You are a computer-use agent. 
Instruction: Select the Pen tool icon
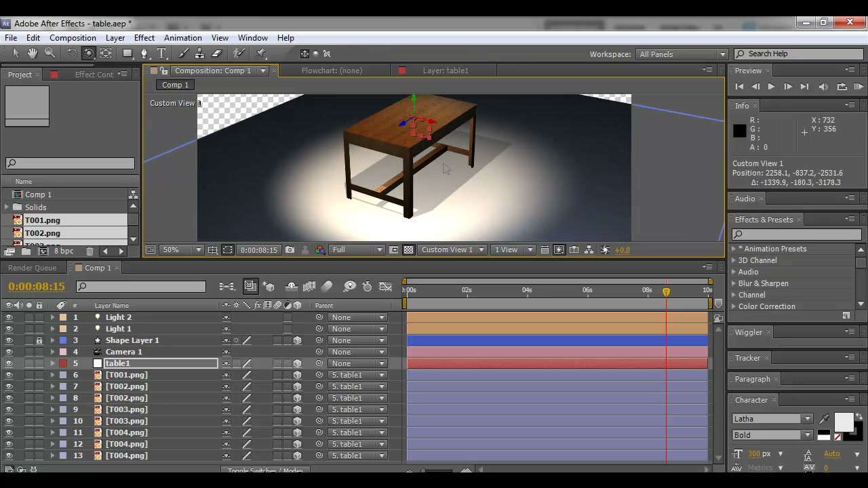[x=144, y=54]
